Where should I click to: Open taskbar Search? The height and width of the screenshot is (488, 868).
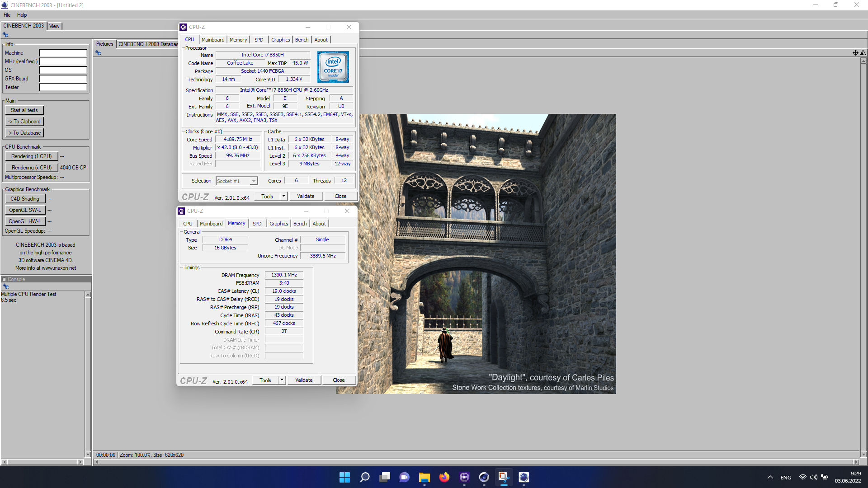(364, 477)
